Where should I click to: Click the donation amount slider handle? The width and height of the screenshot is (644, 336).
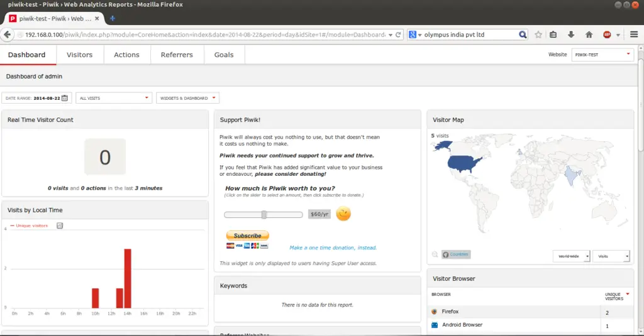tap(264, 215)
